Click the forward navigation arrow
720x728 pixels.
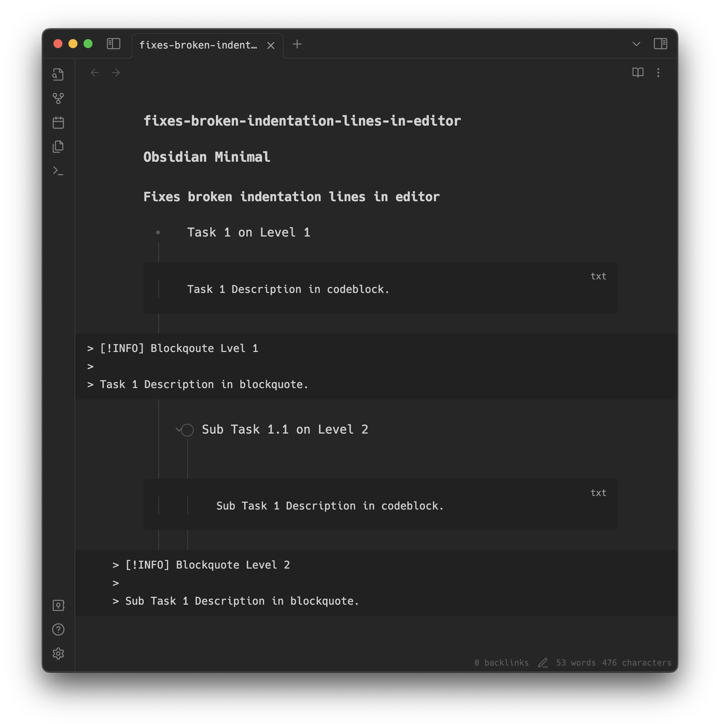(x=116, y=73)
